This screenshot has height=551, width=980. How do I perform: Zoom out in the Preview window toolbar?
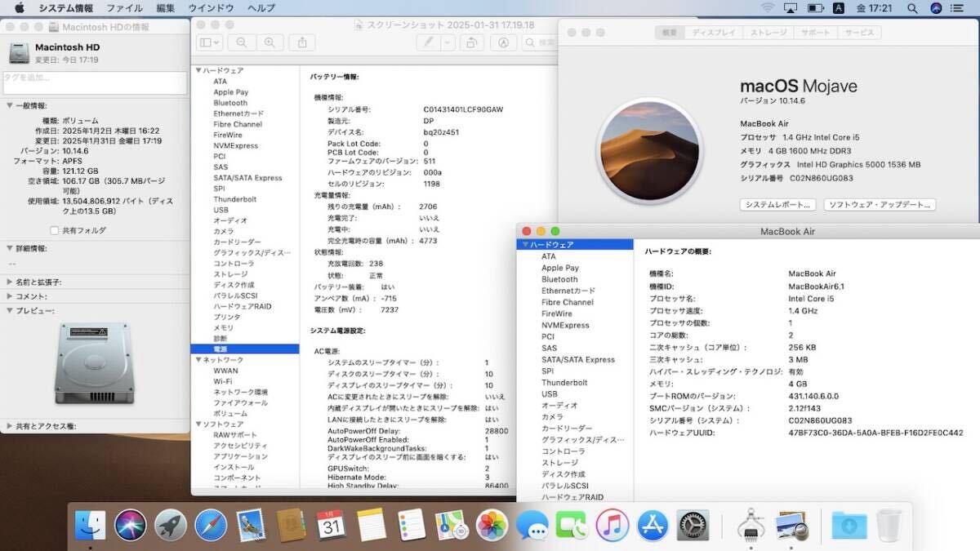tap(242, 42)
